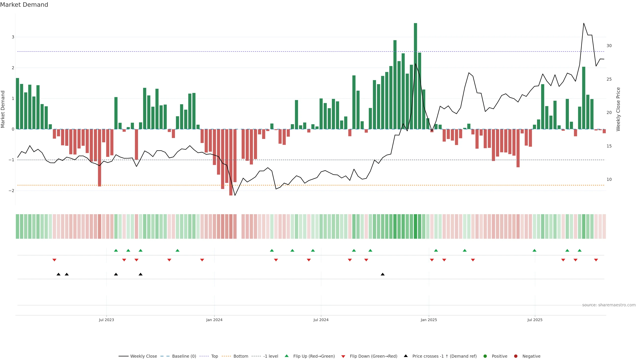This screenshot has height=362, width=644.
Task: Click green Positive circle legend icon
Action: [485, 356]
